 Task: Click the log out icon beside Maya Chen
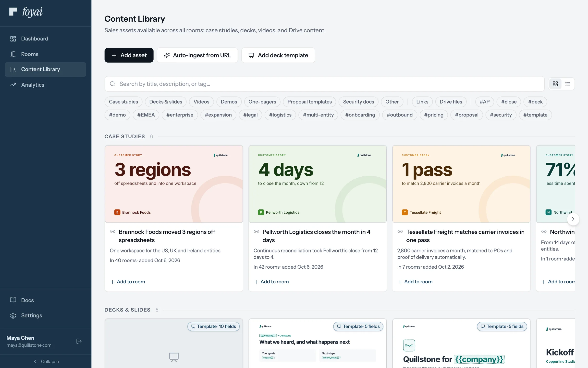[x=79, y=341]
